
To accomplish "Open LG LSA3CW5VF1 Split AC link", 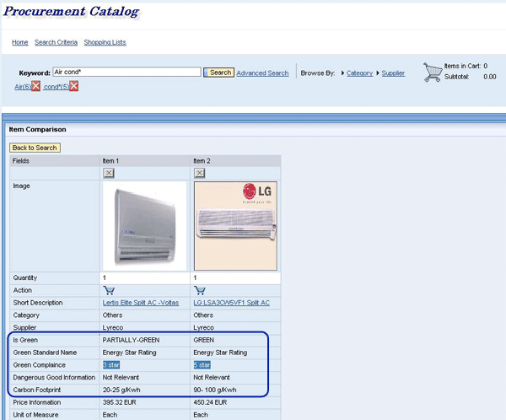I will click(x=231, y=303).
